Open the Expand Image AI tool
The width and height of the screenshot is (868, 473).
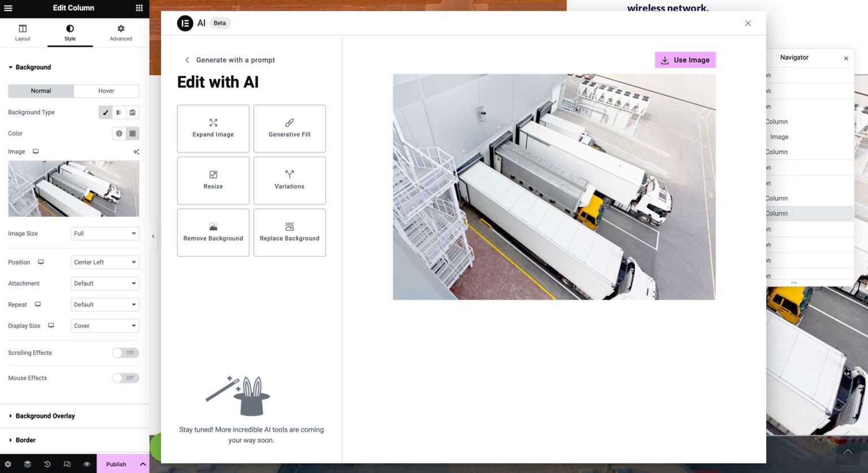pos(213,128)
